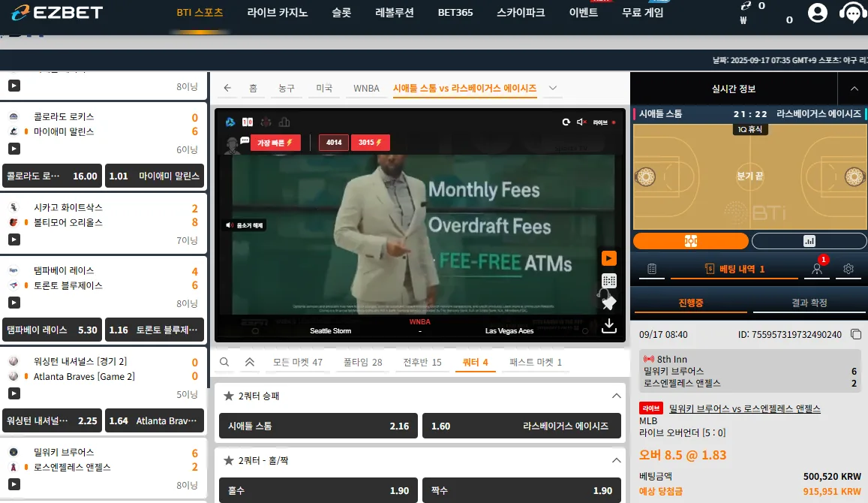Bet on 콜로라도 로키스 at 16.00

pyautogui.click(x=52, y=176)
